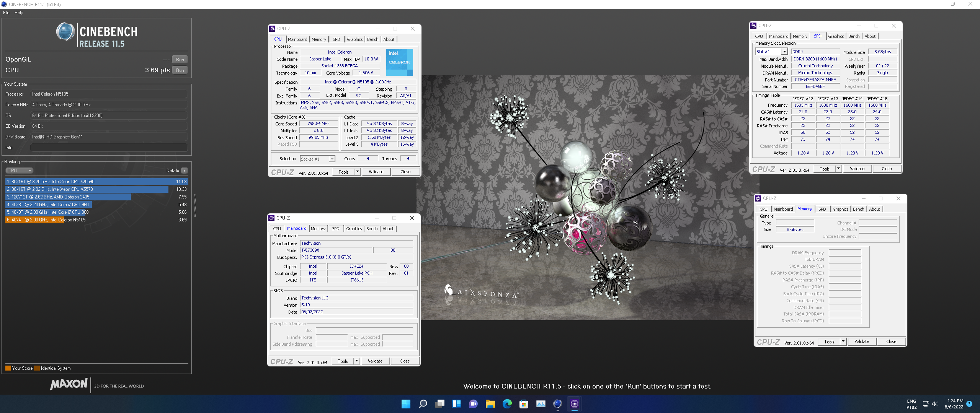
Task: Click the Cinebench title bar app icon
Action: tap(4, 4)
